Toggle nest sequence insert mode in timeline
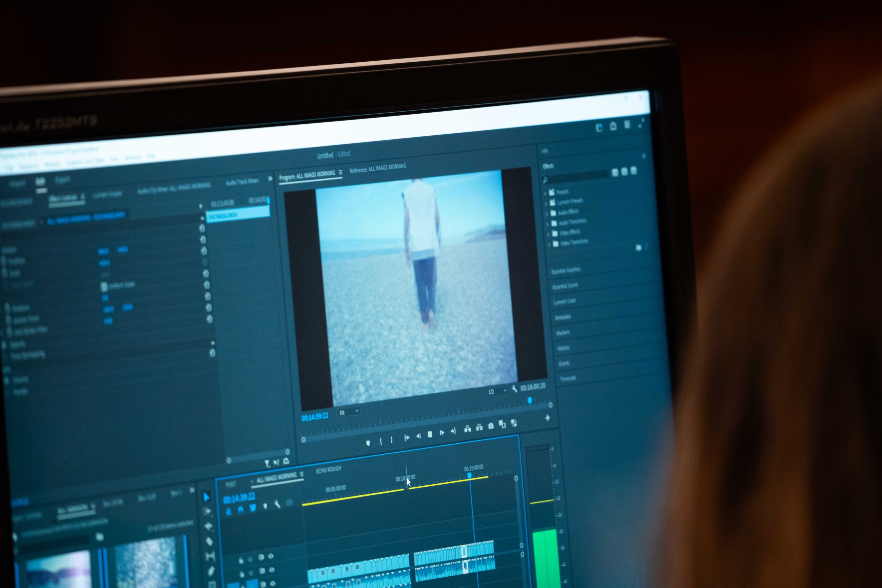This screenshot has width=882, height=588. pos(228,512)
